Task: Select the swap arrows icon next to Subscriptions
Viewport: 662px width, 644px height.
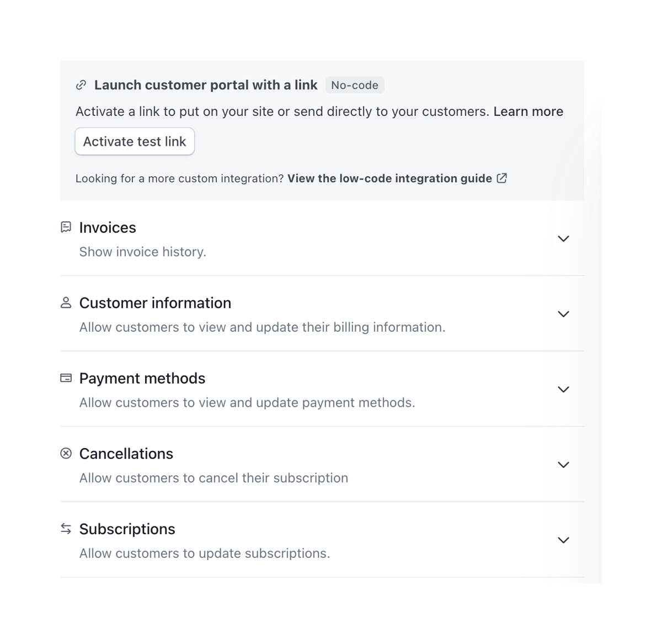Action: 66,529
